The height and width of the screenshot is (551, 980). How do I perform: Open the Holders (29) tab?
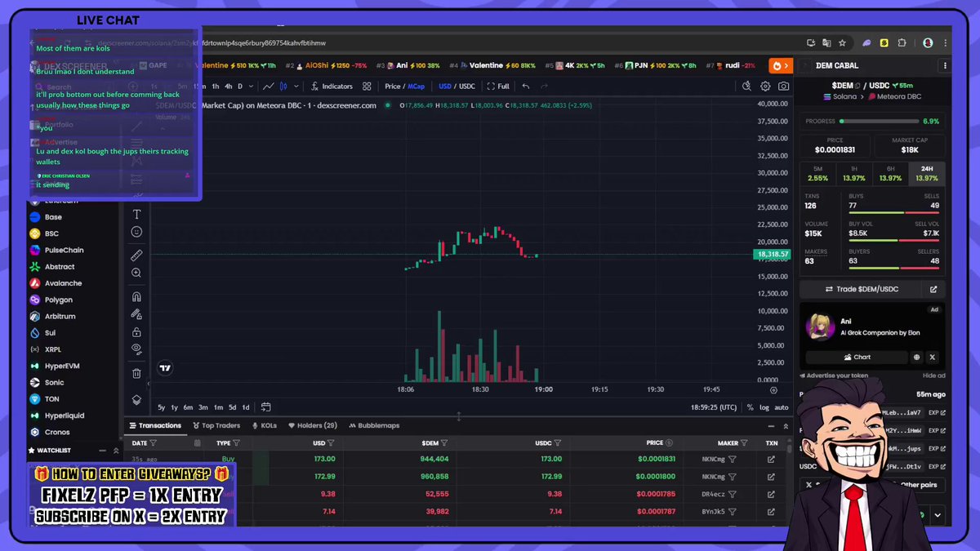(313, 425)
